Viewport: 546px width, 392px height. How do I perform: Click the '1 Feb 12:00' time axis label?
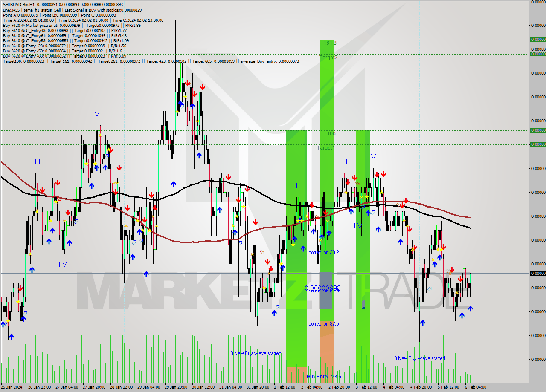click(x=285, y=387)
